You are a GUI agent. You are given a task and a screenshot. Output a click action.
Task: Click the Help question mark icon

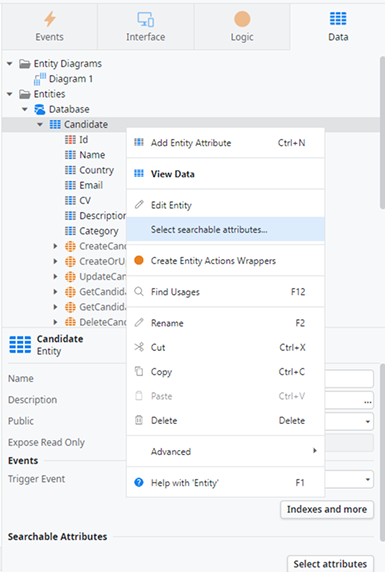139,482
